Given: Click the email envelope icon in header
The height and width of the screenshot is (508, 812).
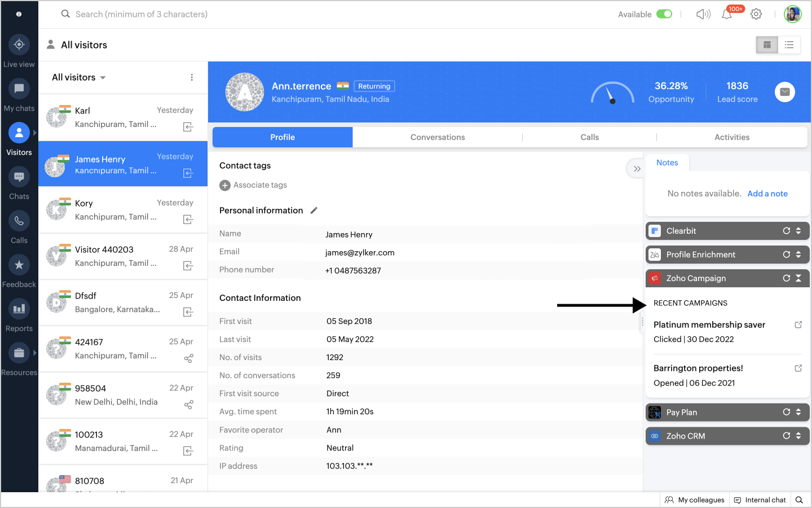Looking at the screenshot, I should (x=784, y=92).
